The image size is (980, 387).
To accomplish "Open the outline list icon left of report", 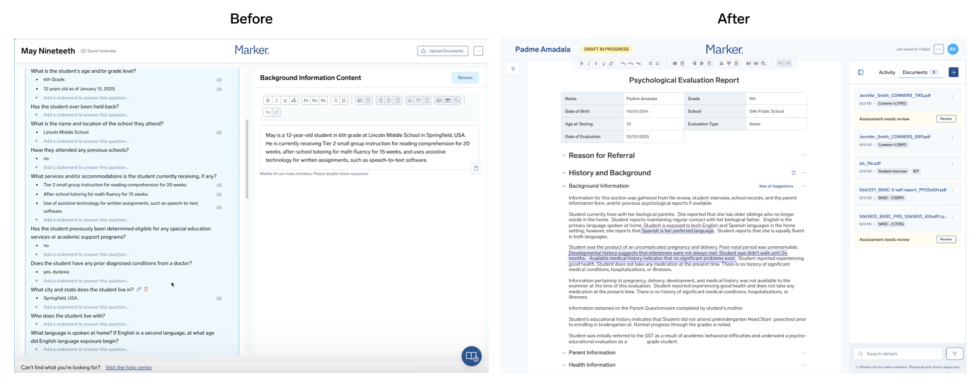I will point(512,69).
